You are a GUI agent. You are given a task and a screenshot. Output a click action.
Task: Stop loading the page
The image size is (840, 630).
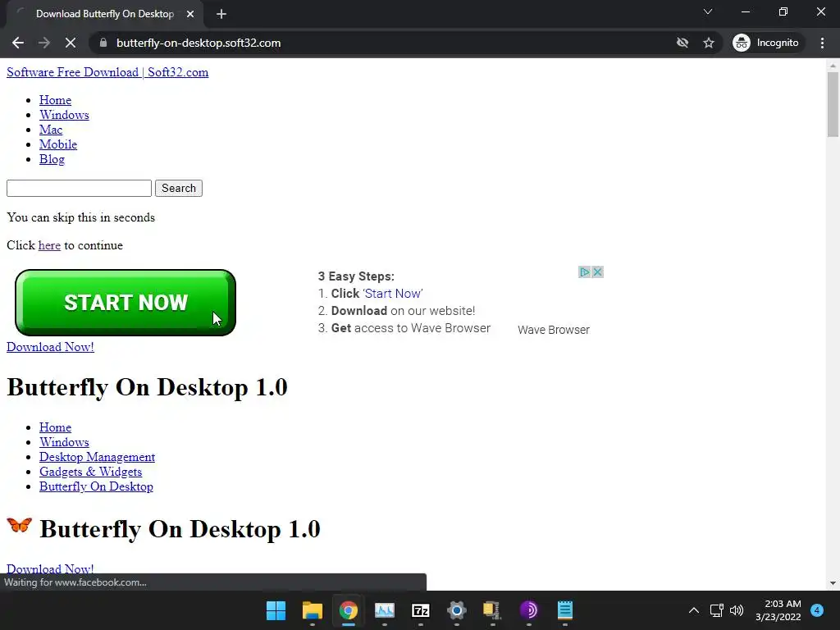(71, 43)
